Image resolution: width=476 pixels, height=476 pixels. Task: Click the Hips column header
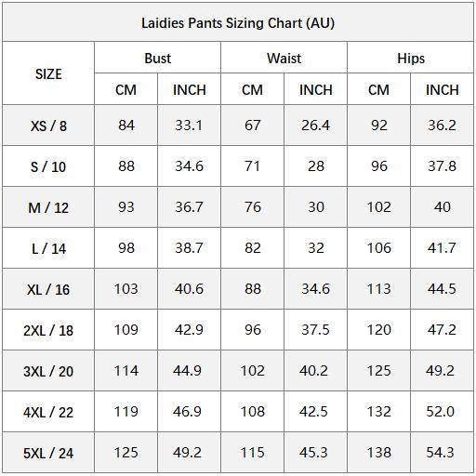pyautogui.click(x=411, y=59)
